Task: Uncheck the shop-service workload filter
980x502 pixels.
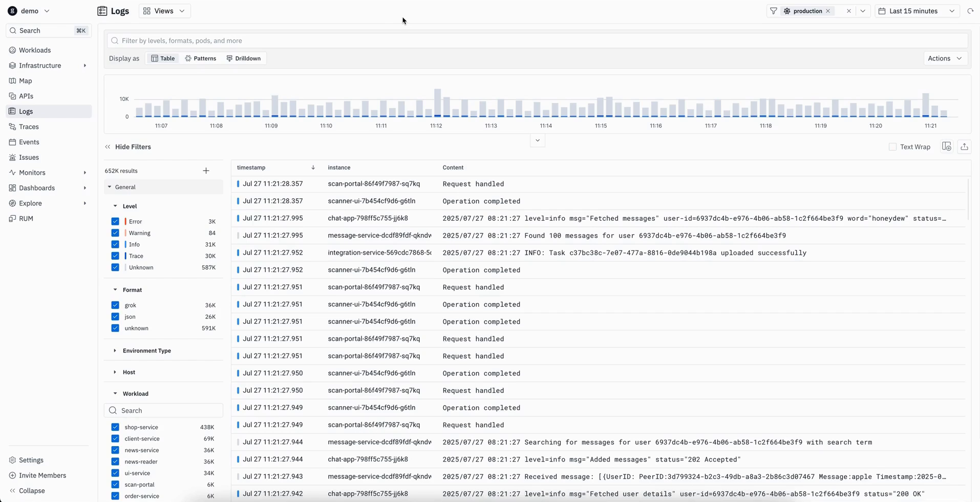Action: tap(115, 427)
